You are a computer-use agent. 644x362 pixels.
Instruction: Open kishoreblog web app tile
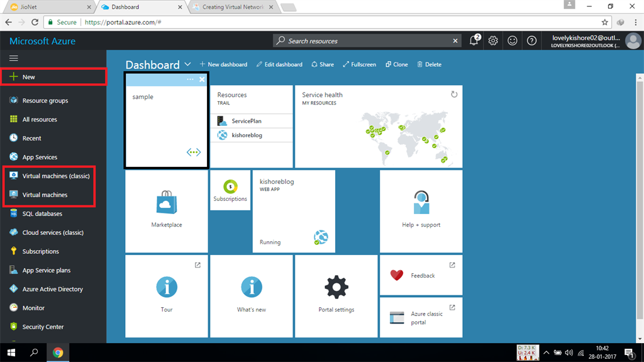294,211
